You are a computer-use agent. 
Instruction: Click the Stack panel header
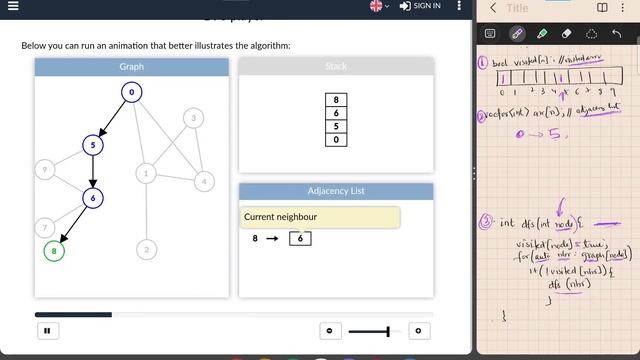[336, 66]
